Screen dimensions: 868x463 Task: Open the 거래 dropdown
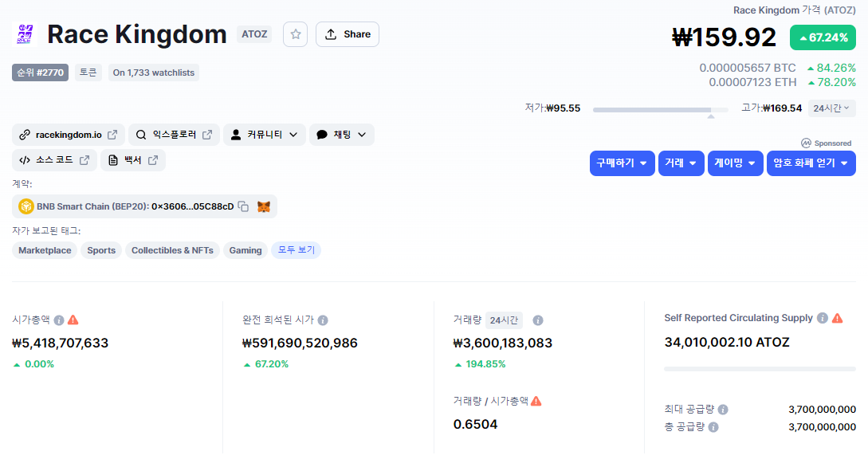pos(681,163)
